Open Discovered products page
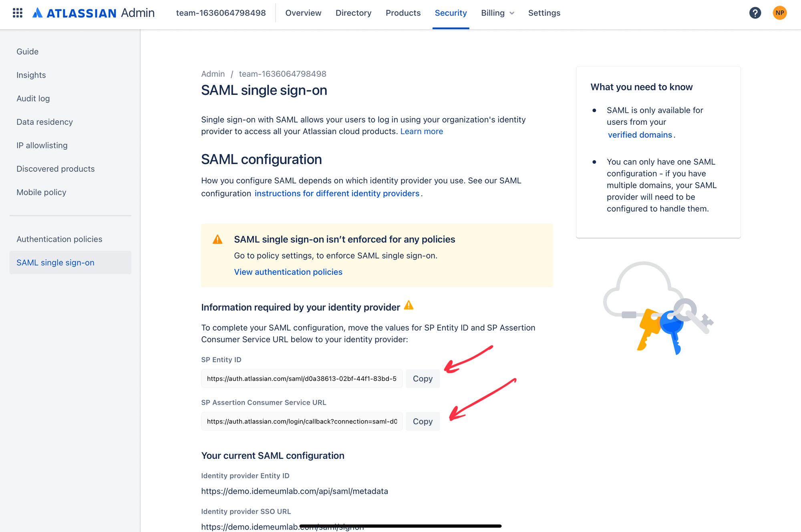Image resolution: width=801 pixels, height=532 pixels. (x=56, y=169)
